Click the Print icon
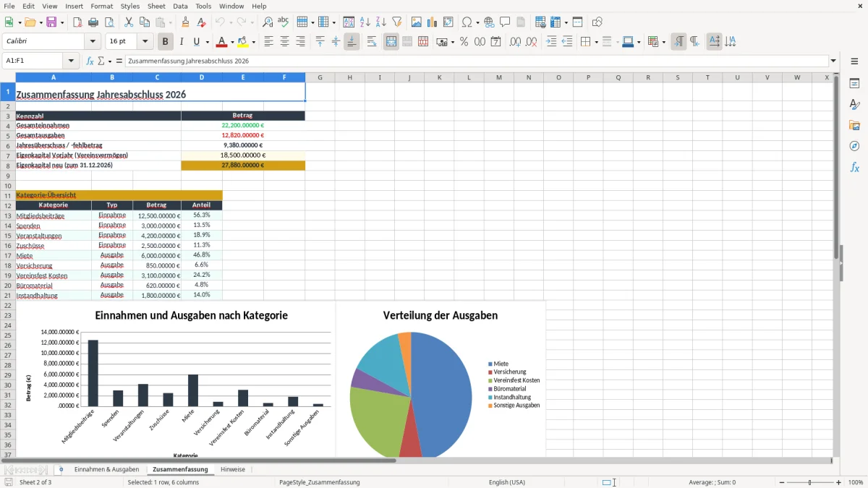This screenshot has height=488, width=868. click(93, 22)
